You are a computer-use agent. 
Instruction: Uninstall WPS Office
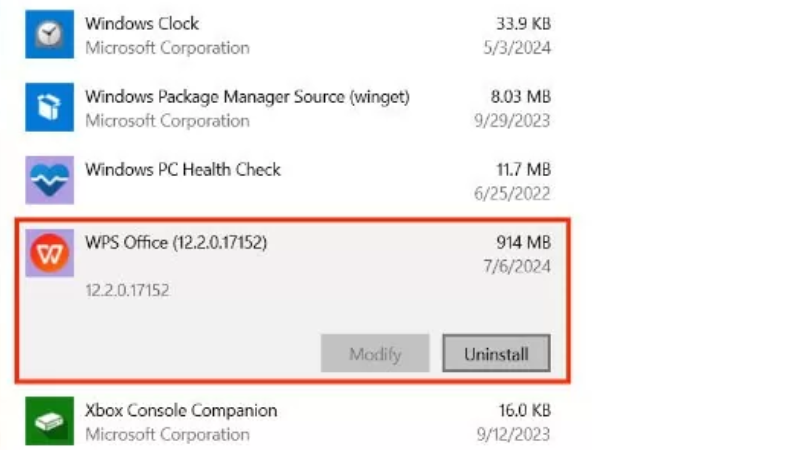496,354
